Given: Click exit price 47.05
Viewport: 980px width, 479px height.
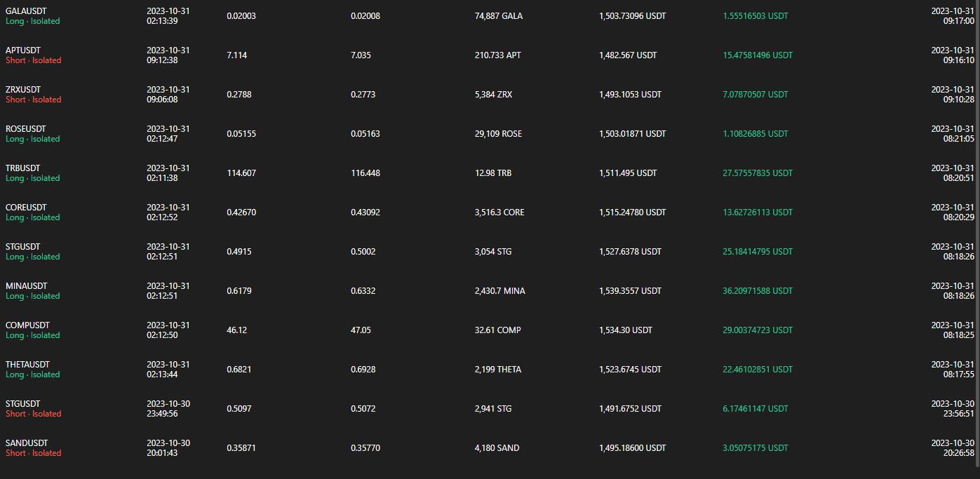Looking at the screenshot, I should [361, 330].
